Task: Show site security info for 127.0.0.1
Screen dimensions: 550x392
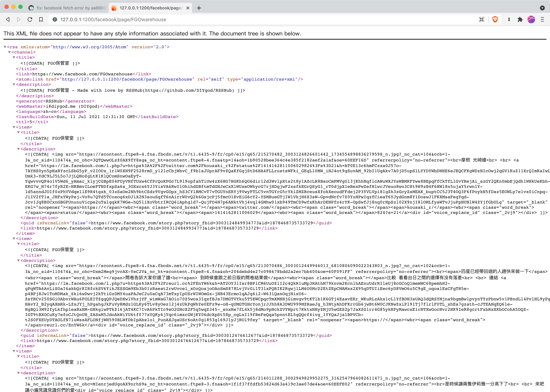Action: click(55, 20)
